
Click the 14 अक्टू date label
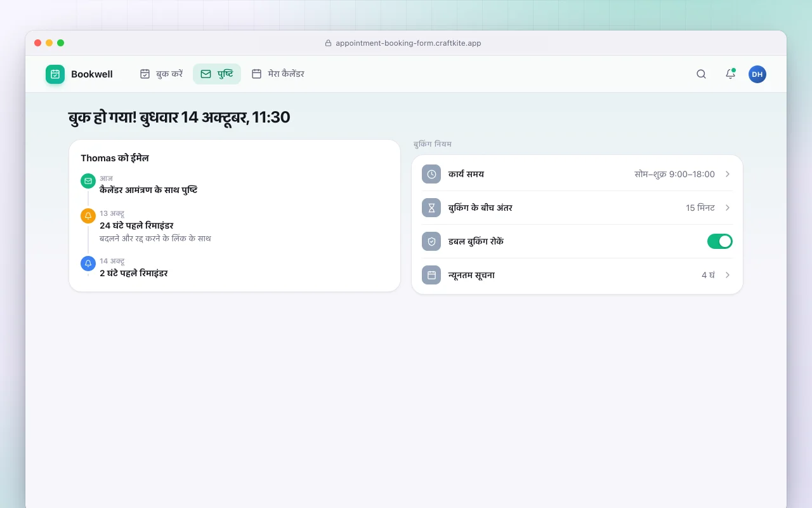[x=112, y=261]
